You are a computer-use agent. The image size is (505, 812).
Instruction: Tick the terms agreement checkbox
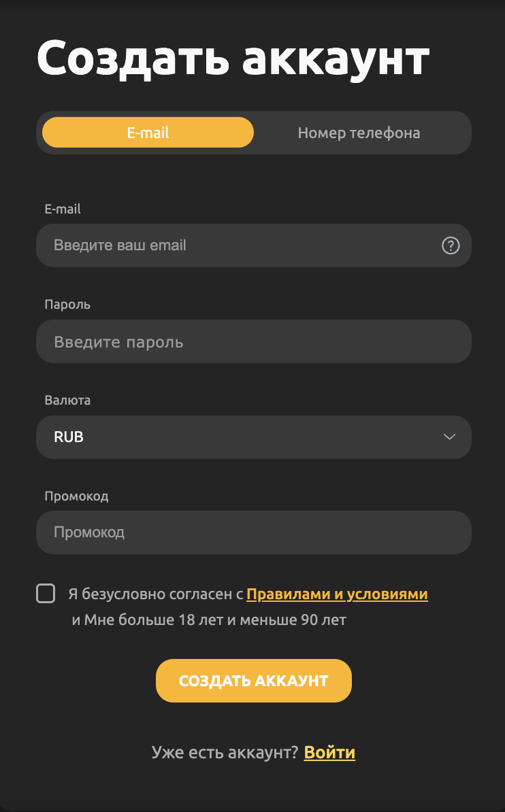tap(46, 593)
